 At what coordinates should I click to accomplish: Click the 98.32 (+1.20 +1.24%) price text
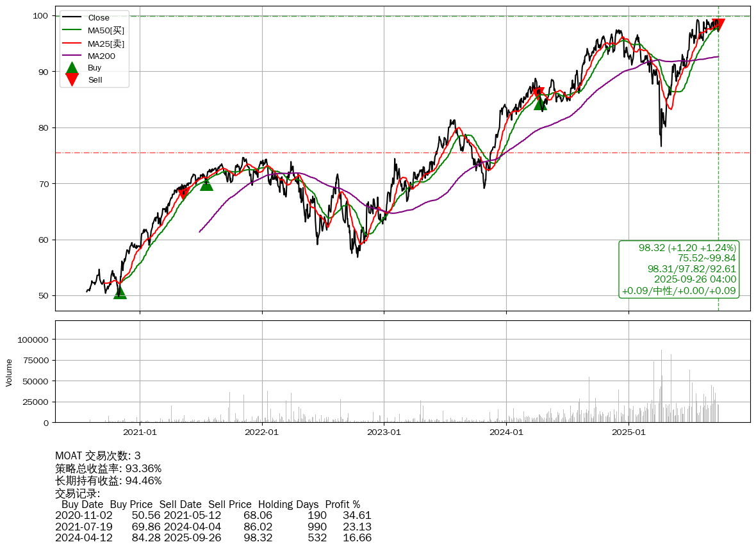[x=687, y=247]
